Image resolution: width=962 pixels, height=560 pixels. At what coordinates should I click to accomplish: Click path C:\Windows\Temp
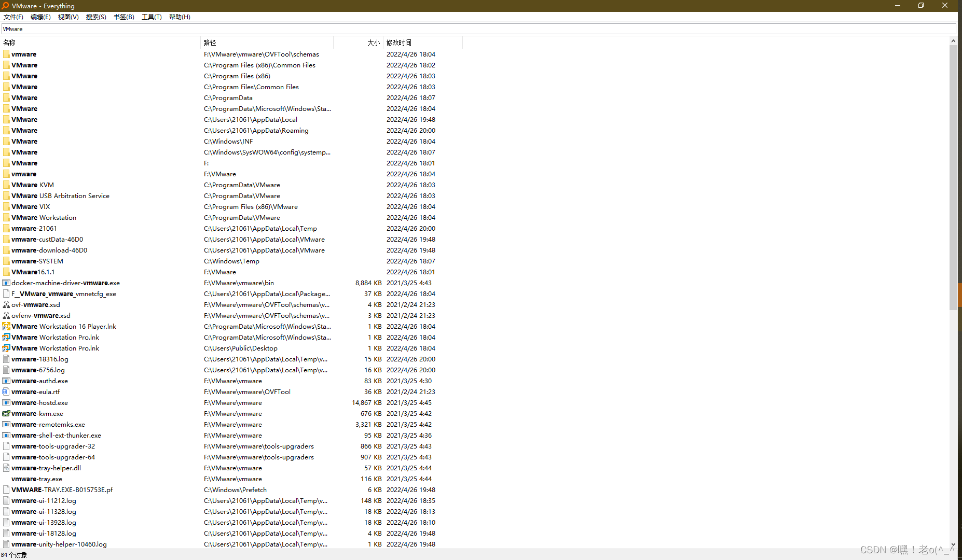231,261
